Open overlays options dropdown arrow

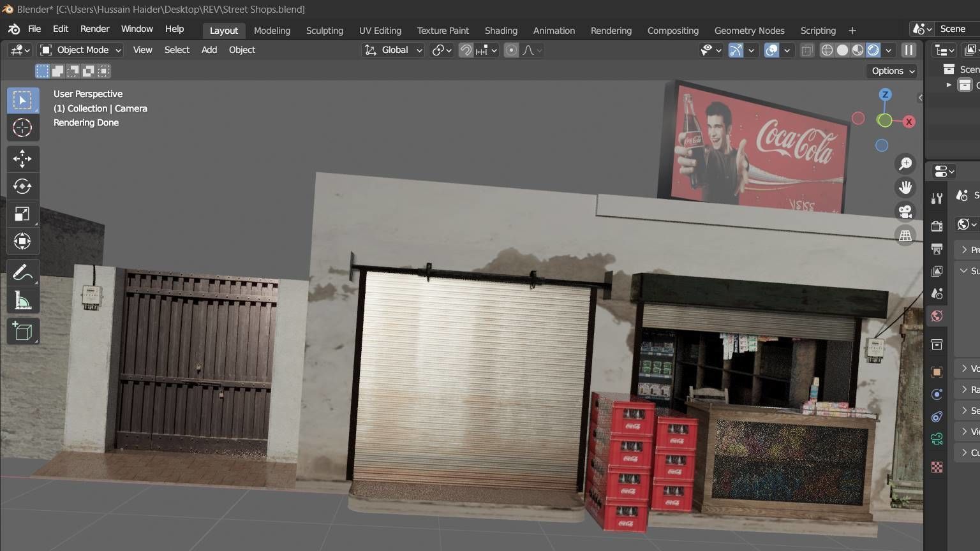pos(787,50)
